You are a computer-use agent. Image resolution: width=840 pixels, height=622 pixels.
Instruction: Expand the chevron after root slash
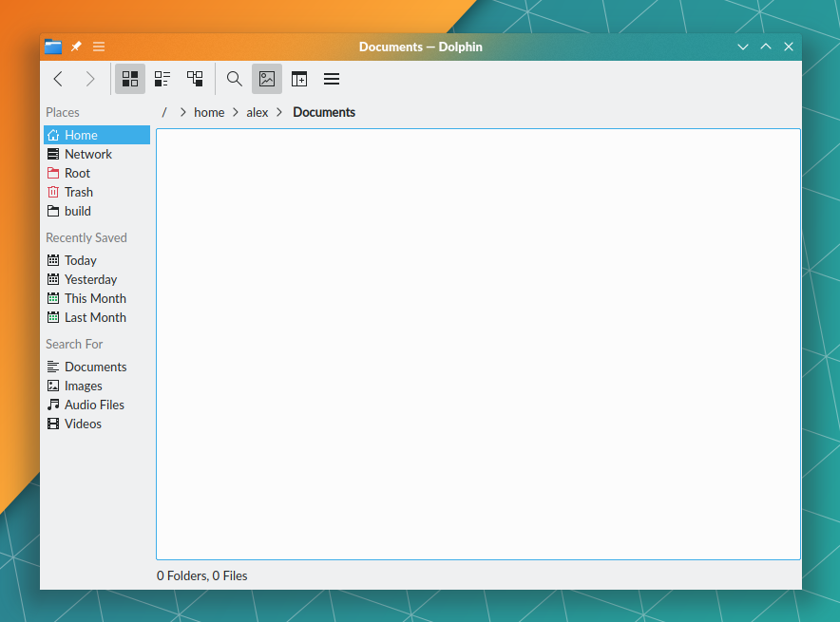click(182, 112)
